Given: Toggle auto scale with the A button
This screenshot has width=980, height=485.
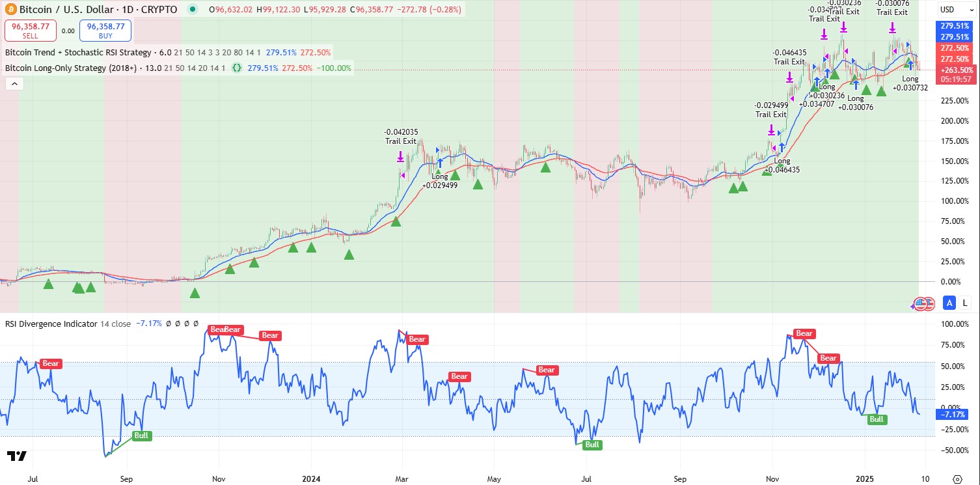Looking at the screenshot, I should point(949,303).
